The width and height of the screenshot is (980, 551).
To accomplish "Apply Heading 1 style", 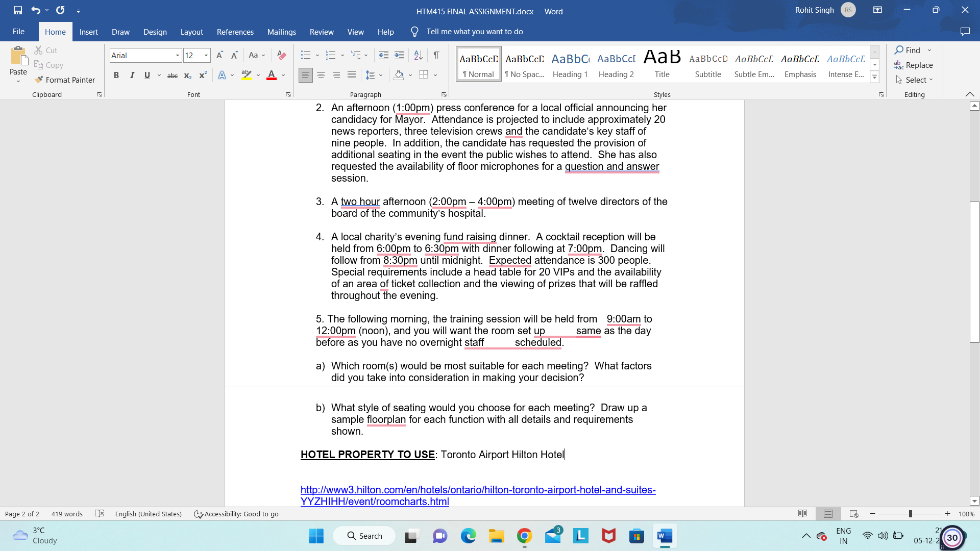I will [570, 63].
